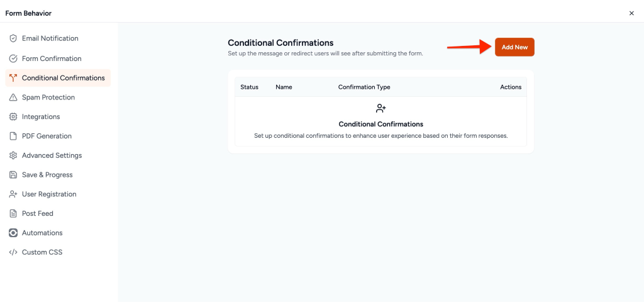Click the Integrations chip icon

13,117
